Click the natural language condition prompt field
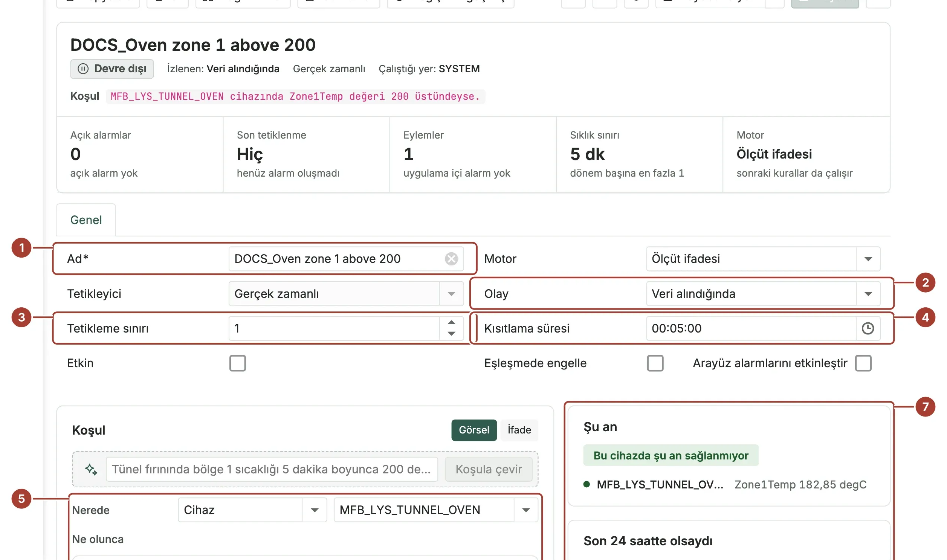Screen dimensions: 947x560 [x=271, y=469]
